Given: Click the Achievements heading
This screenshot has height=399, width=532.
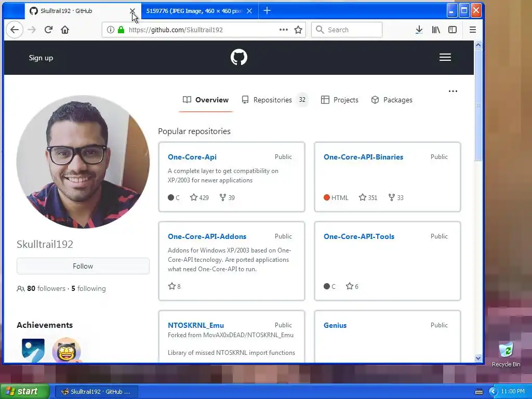Looking at the screenshot, I should pos(45,325).
